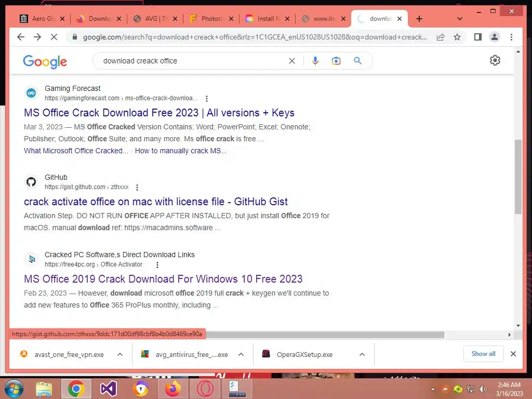Image resolution: width=532 pixels, height=399 pixels.
Task: Open more options for Gaming Forecast result
Action: [x=207, y=98]
